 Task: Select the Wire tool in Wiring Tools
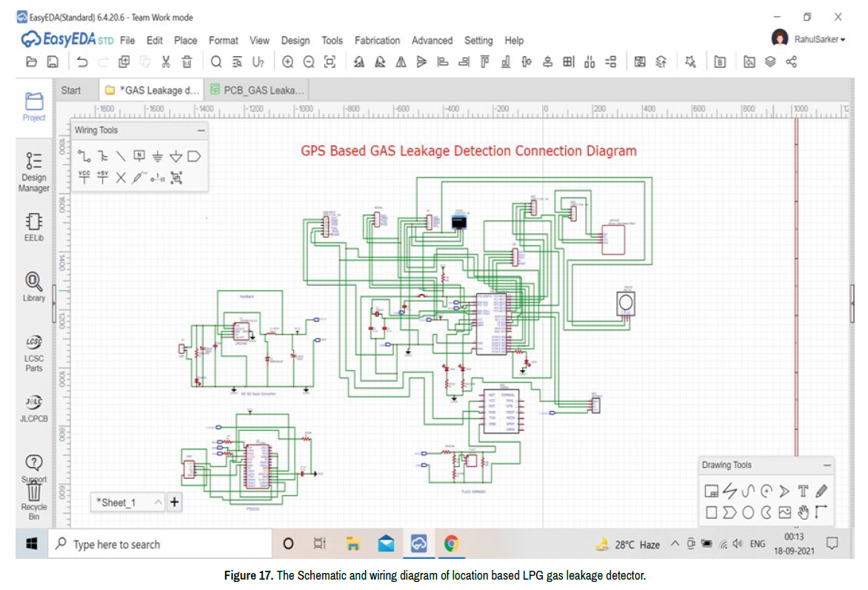point(83,156)
